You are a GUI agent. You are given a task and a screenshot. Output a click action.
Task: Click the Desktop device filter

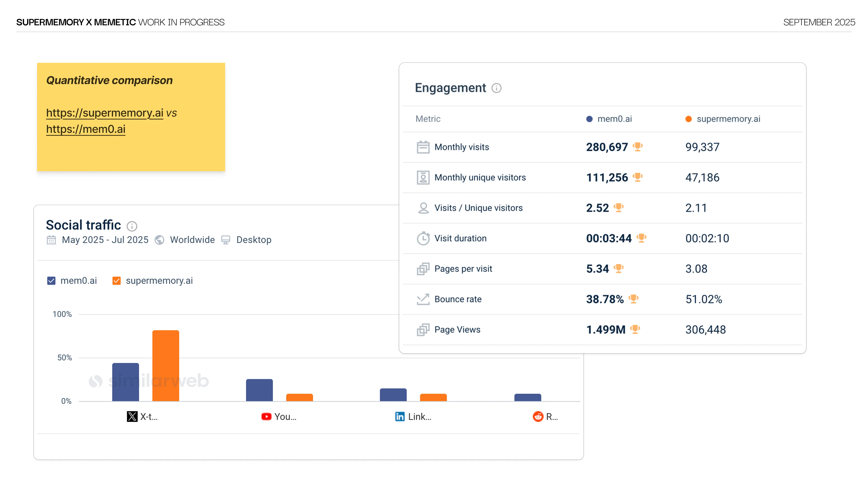253,240
